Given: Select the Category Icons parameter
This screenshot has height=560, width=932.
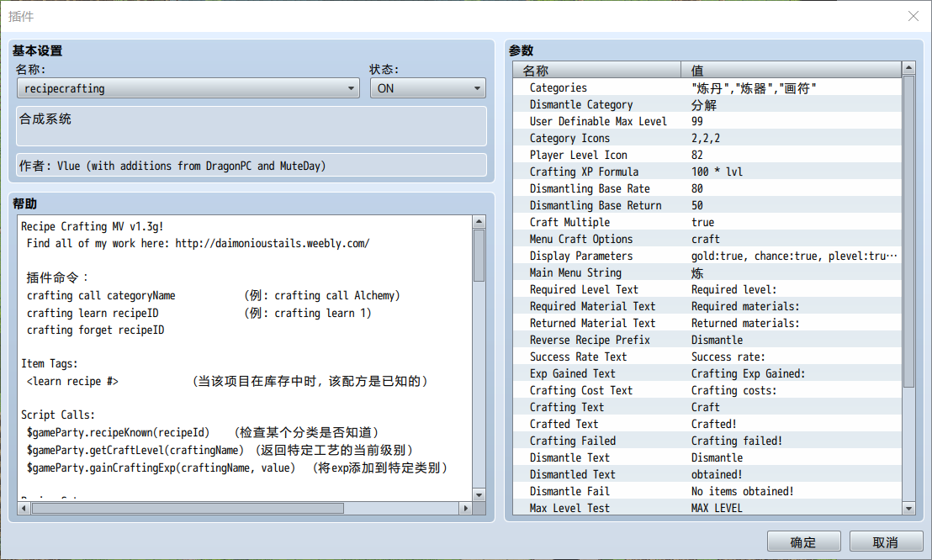Looking at the screenshot, I should [707, 139].
